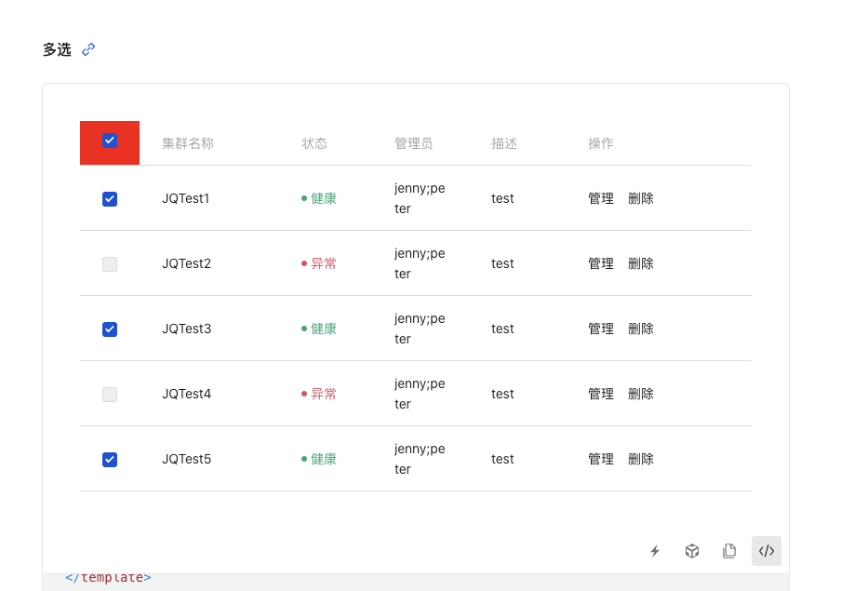The width and height of the screenshot is (868, 591).
Task: Check the checkbox on the JQTest2 row
Action: pyautogui.click(x=109, y=263)
